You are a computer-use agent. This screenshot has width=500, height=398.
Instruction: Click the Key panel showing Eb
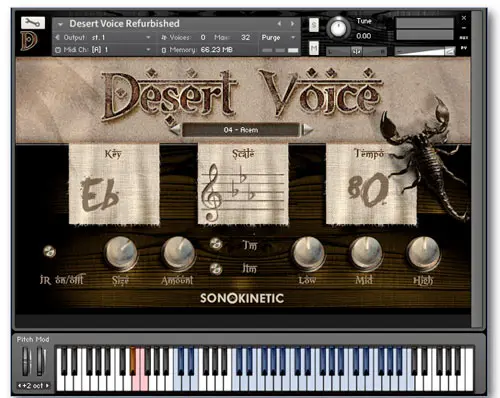coord(114,184)
